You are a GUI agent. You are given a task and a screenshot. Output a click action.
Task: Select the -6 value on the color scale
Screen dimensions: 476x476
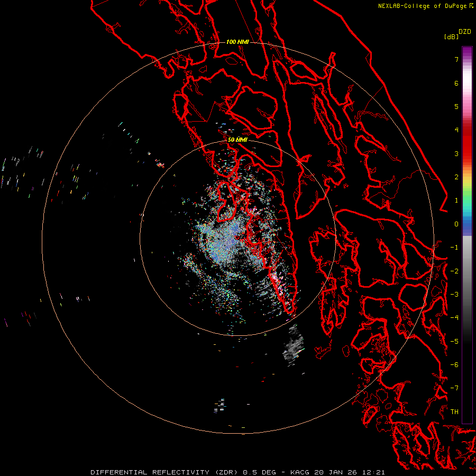coord(454,365)
